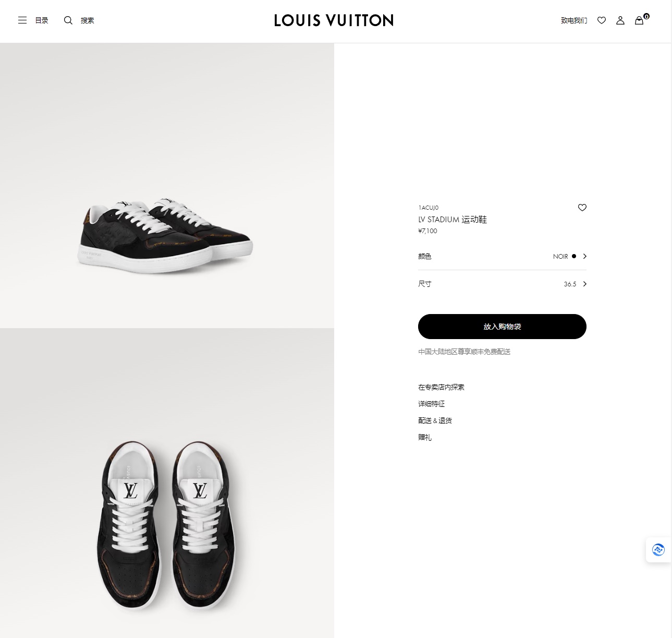Open the side-view sneaker image
Screen dimensions: 672x638
167,235
